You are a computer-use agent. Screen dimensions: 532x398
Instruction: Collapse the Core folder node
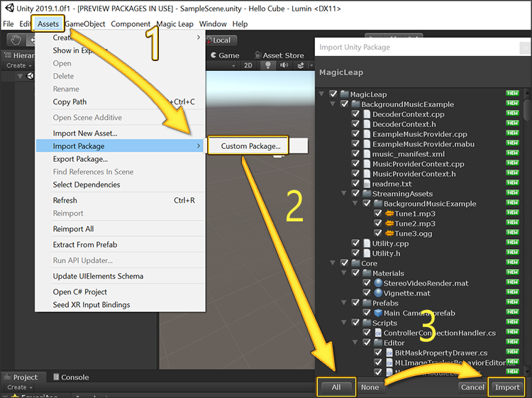point(333,263)
